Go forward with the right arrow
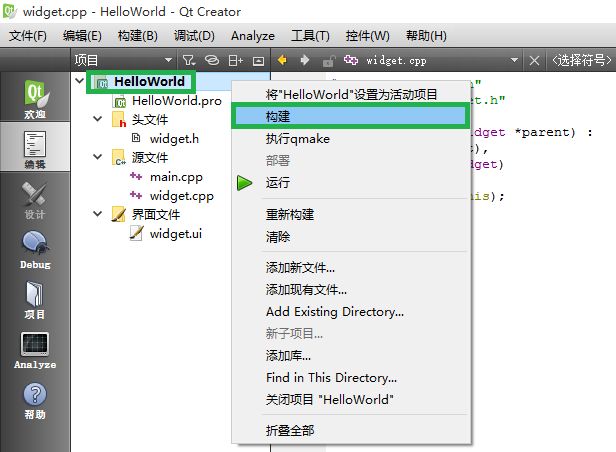The width and height of the screenshot is (616, 452). point(305,60)
